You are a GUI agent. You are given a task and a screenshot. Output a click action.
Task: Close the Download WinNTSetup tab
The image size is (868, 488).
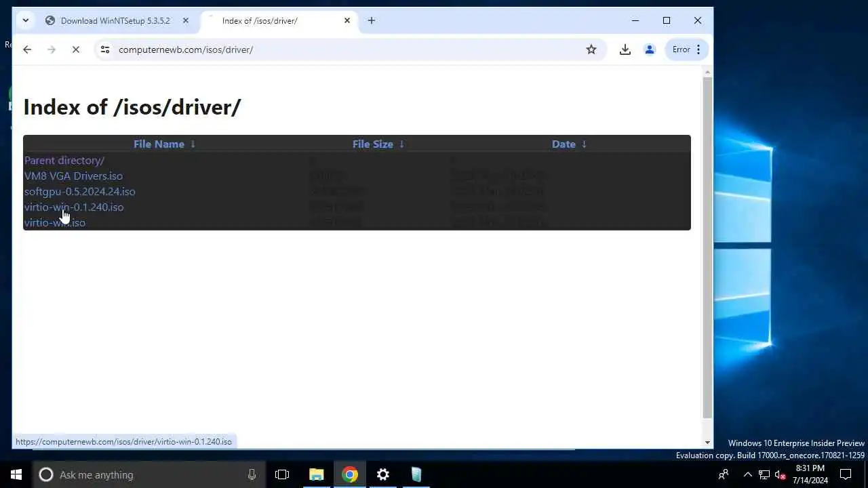186,20
